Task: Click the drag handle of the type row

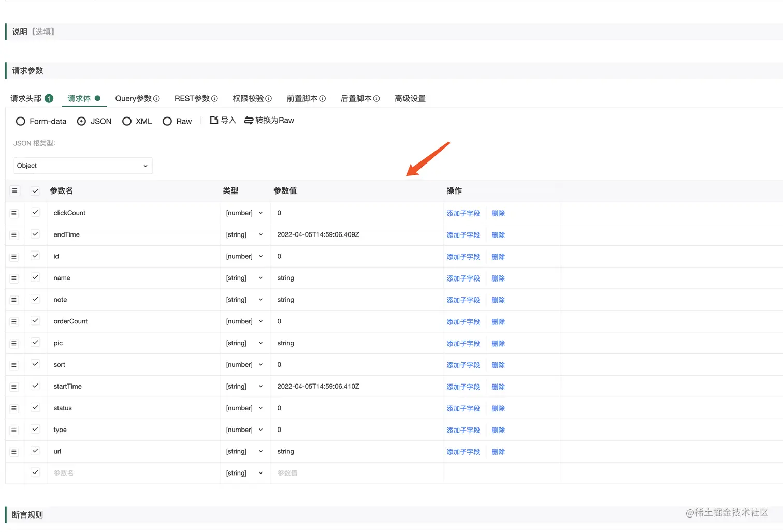Action: click(x=14, y=431)
